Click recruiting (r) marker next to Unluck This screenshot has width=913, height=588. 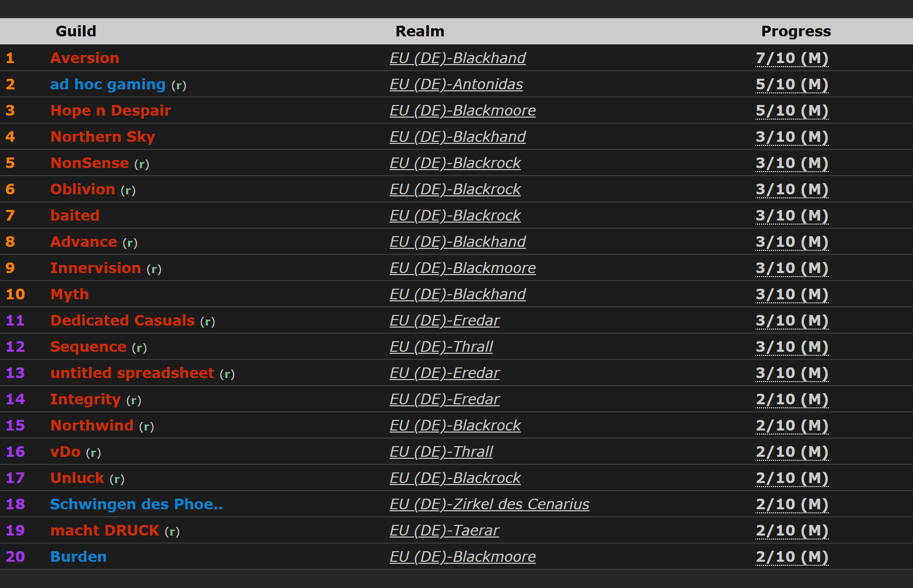(117, 479)
